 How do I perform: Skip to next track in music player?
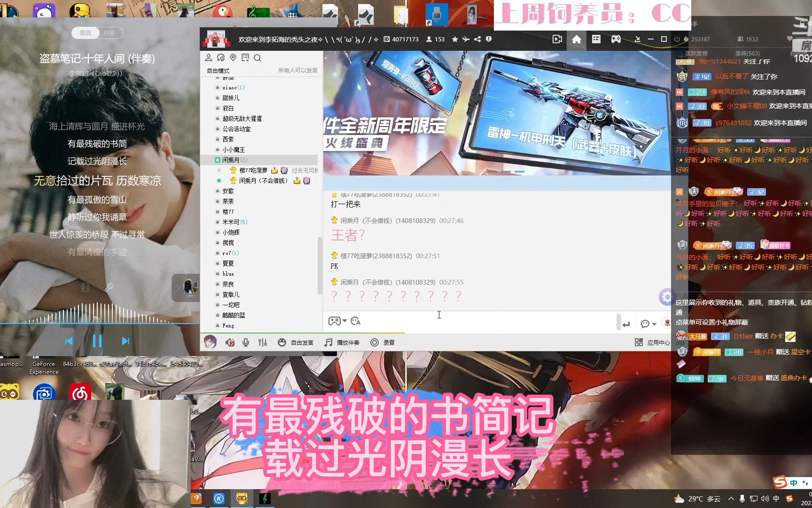125,341
